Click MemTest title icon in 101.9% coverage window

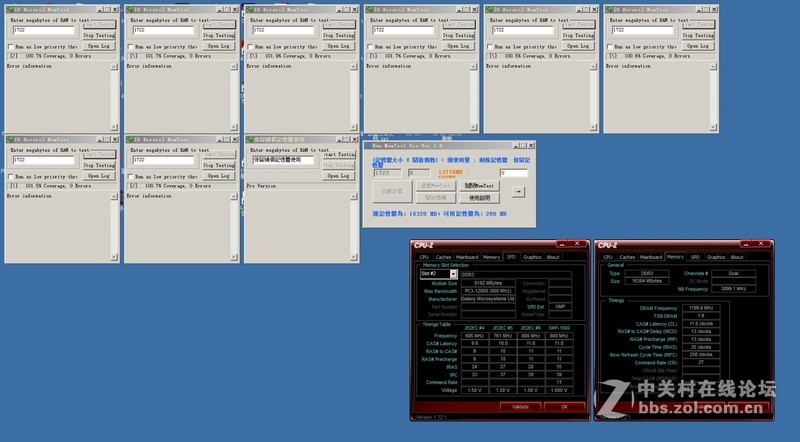pos(249,10)
